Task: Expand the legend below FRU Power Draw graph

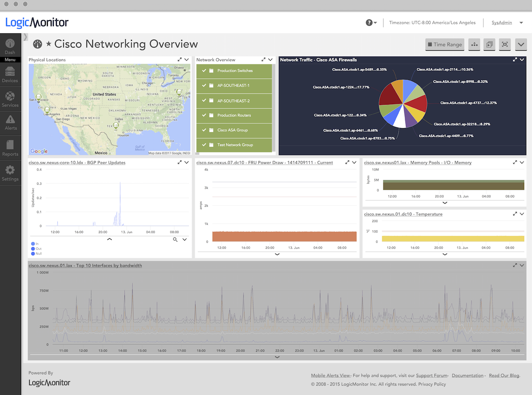Action: [x=277, y=254]
